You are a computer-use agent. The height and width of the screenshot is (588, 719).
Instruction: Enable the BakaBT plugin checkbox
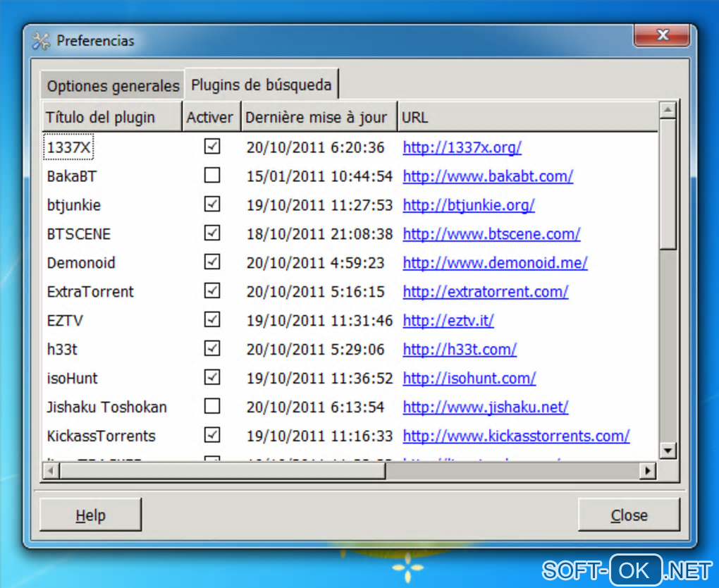pos(212,176)
